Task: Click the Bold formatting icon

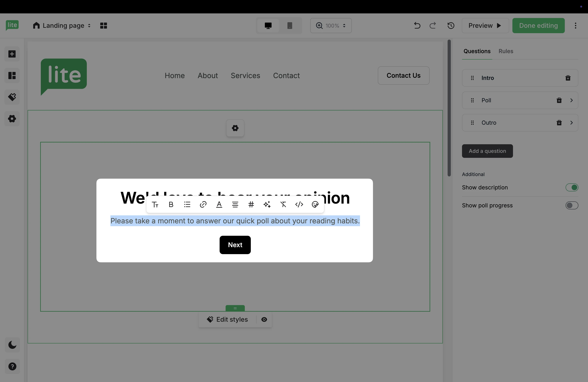Action: (x=171, y=204)
